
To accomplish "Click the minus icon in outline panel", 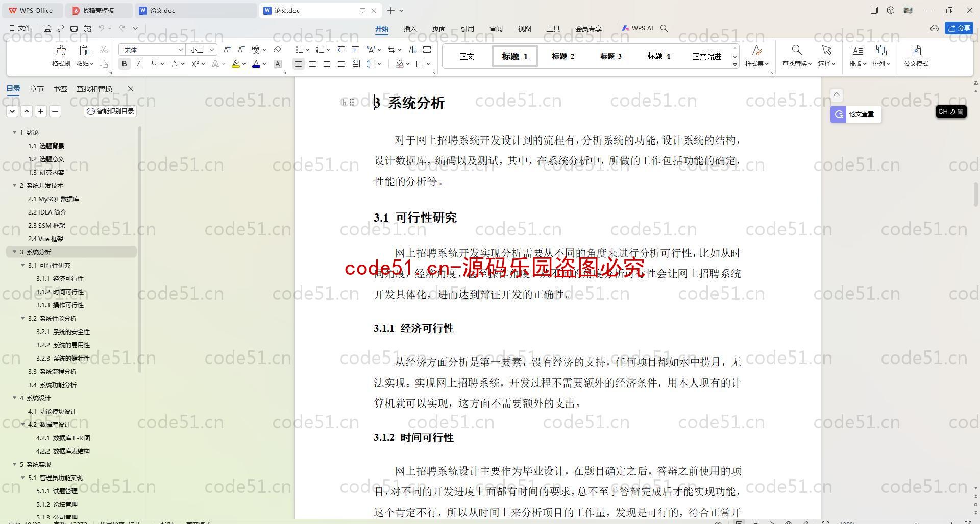I will point(55,111).
